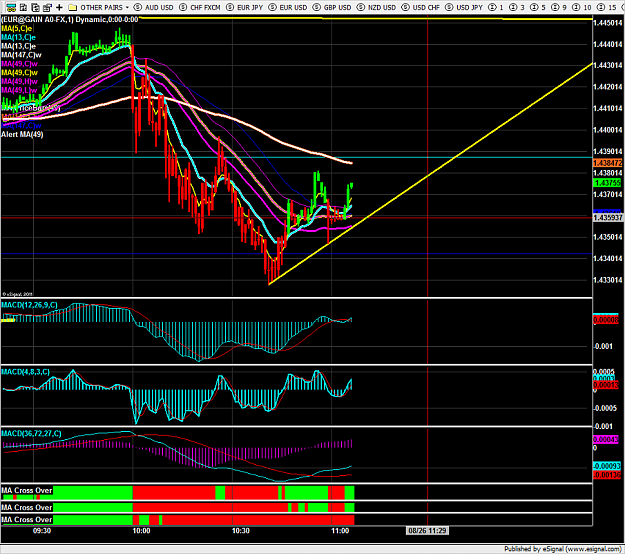Viewport: 625px width, 554px height.
Task: Click the Alert MA(49) label
Action: pyautogui.click(x=22, y=134)
